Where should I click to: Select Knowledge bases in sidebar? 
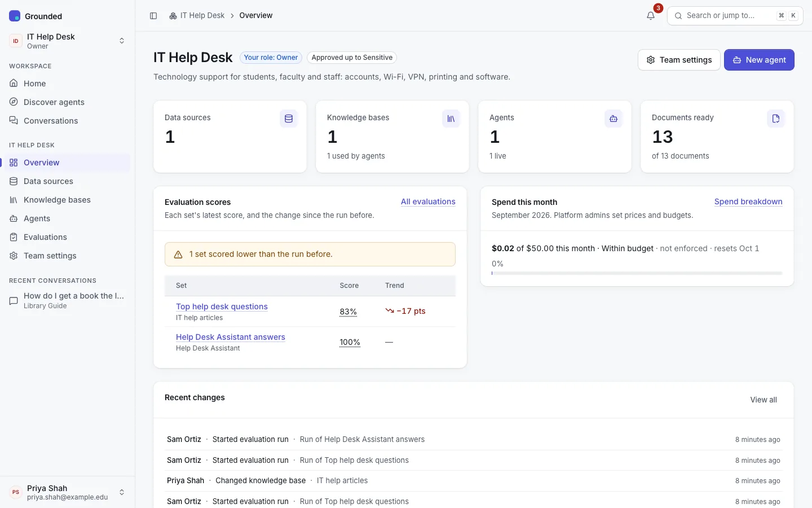coord(67,199)
